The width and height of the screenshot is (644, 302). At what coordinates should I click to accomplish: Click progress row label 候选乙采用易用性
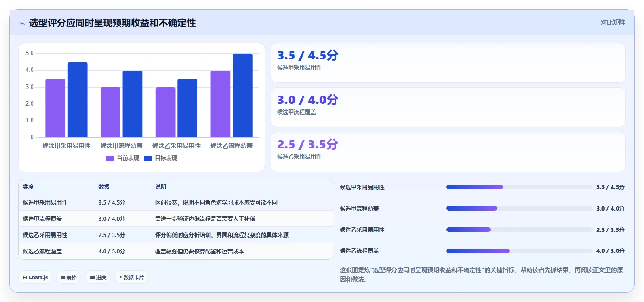point(362,230)
